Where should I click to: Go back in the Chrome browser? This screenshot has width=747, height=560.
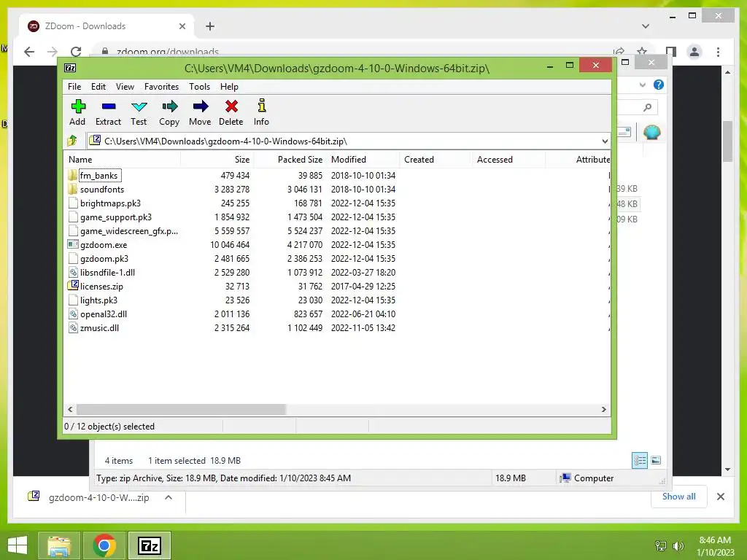[x=29, y=52]
